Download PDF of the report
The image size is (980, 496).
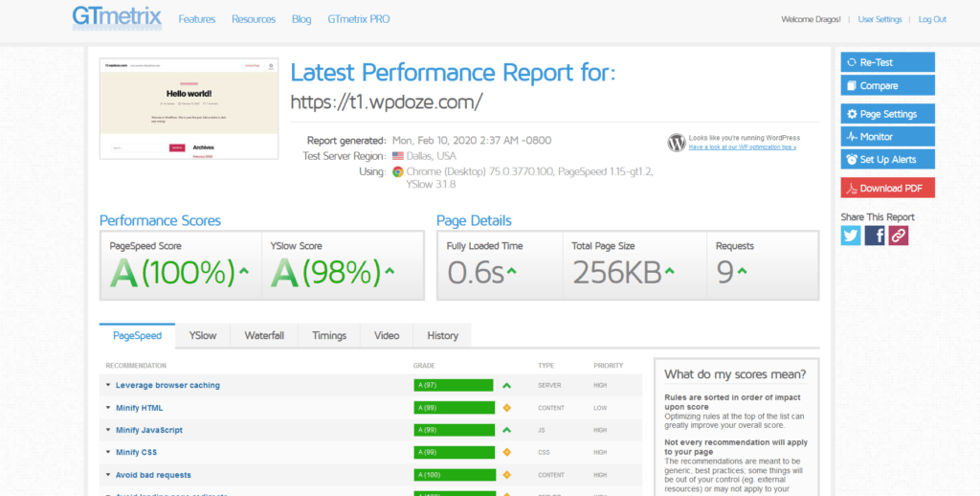coord(887,188)
